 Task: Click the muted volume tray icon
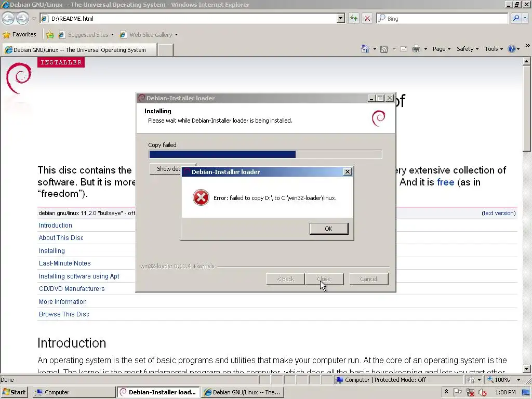(482, 393)
